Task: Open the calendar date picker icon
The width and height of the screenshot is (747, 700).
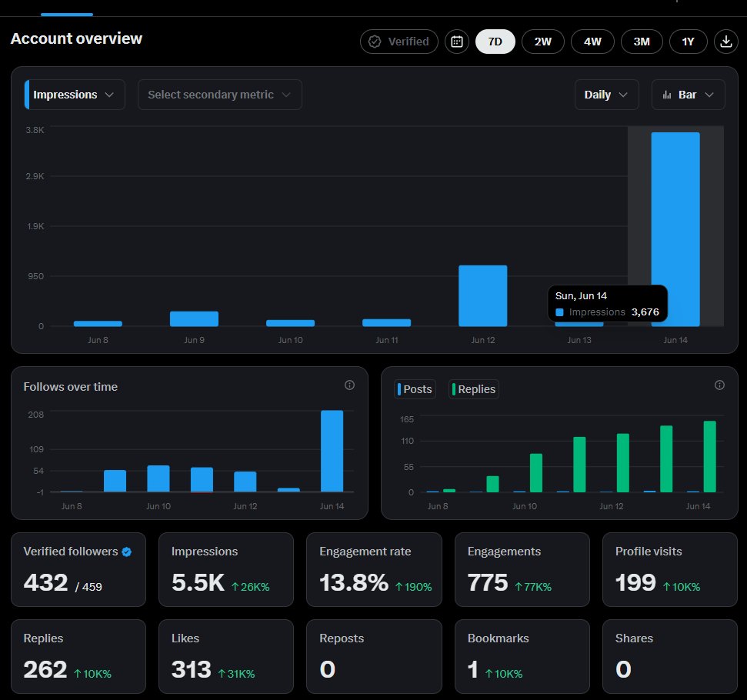Action: [x=457, y=42]
